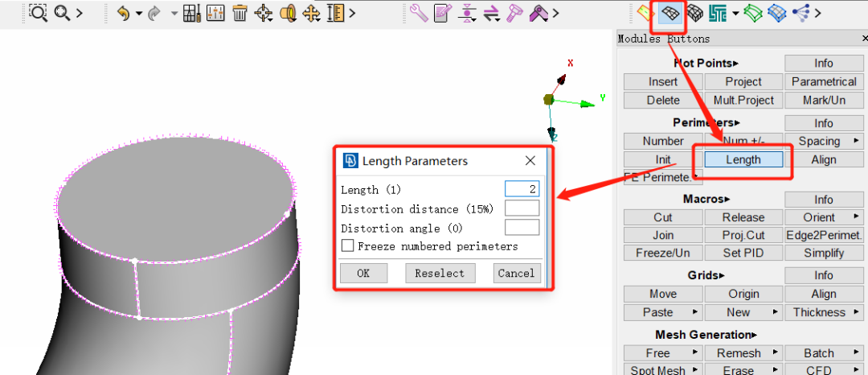Click the teal maze-pattern module icon
868x375 pixels.
[x=719, y=12]
